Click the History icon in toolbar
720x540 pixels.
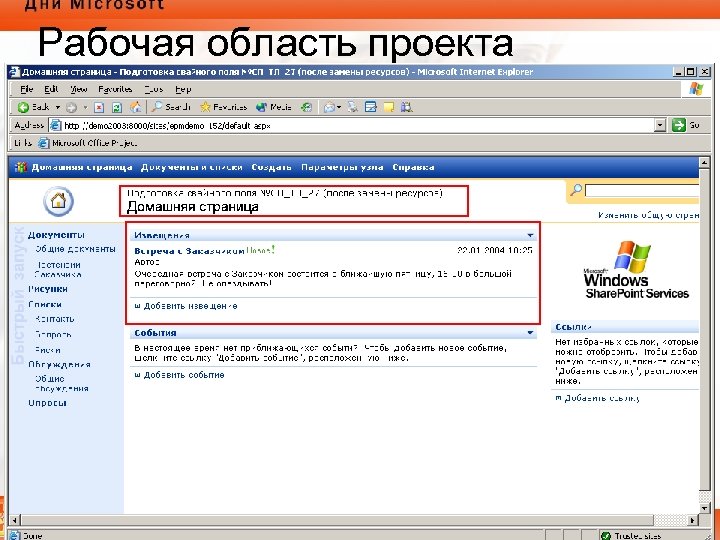click(x=306, y=107)
